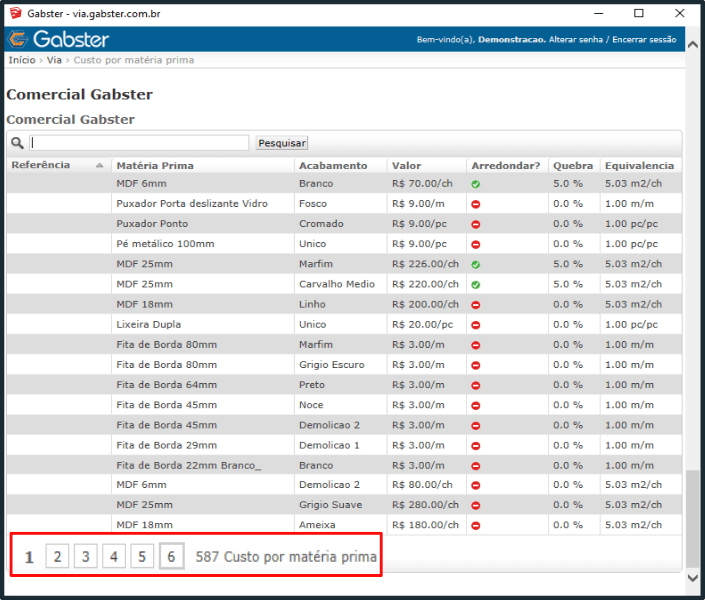Viewport: 705px width, 600px height.
Task: Click red status icon on MDF 18mm Linho row
Action: pyautogui.click(x=476, y=304)
